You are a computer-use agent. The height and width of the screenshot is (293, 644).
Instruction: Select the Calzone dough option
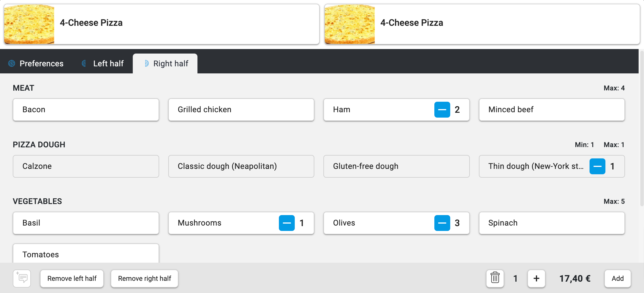pos(86,166)
